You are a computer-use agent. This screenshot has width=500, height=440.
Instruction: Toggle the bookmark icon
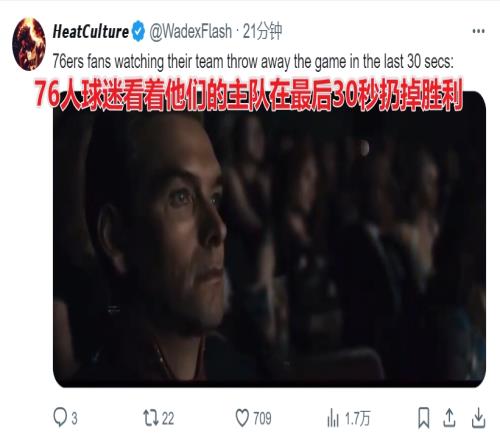[x=424, y=418]
